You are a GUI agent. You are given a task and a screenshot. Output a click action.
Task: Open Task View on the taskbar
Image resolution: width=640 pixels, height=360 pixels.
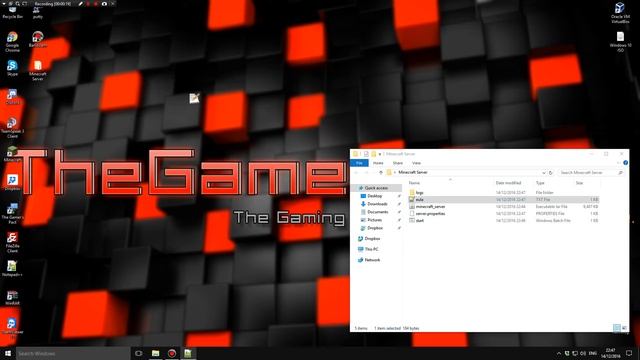pos(139,353)
